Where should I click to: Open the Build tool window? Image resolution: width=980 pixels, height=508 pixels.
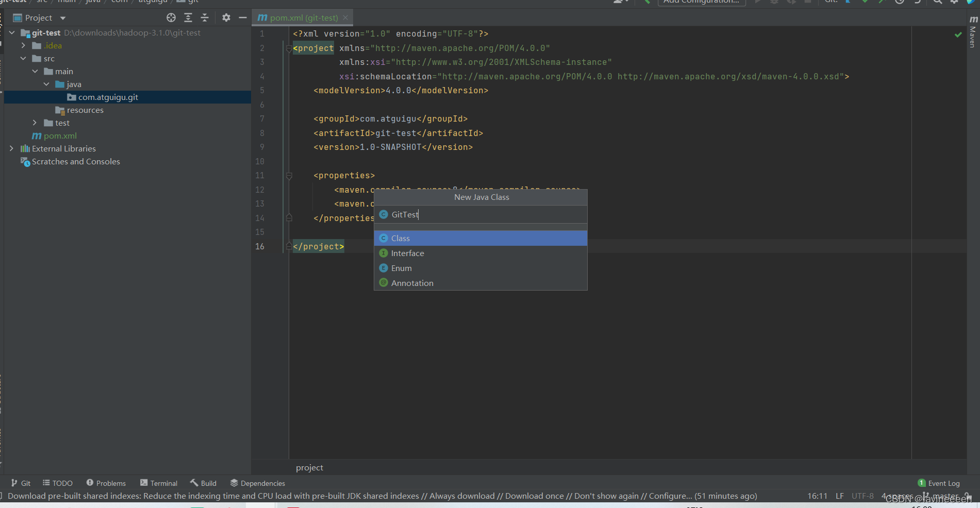pyautogui.click(x=203, y=483)
